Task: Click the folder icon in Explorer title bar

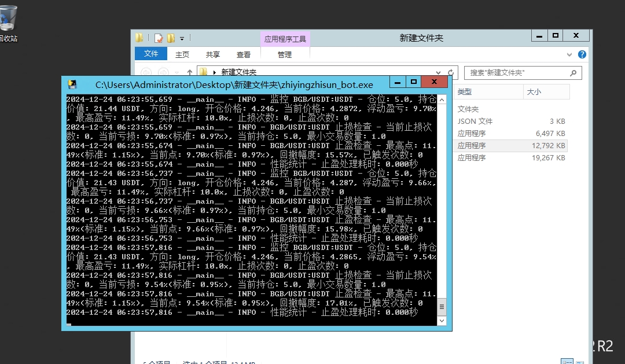Action: coord(139,38)
